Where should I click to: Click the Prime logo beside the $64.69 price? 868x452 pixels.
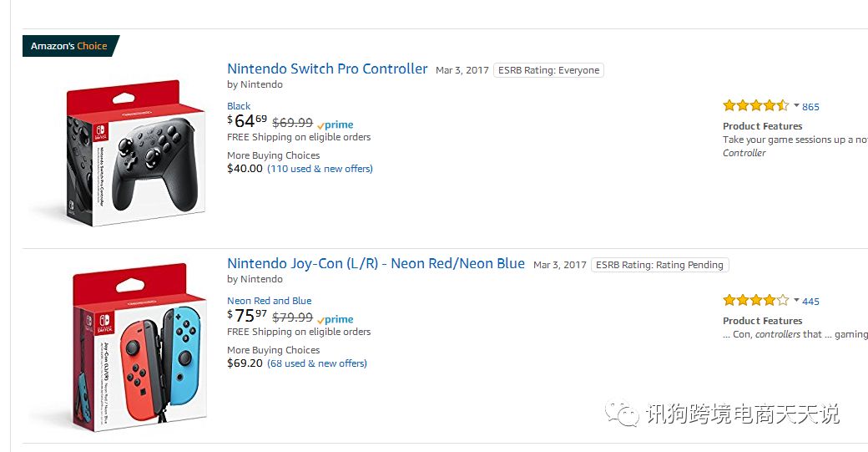click(x=336, y=124)
